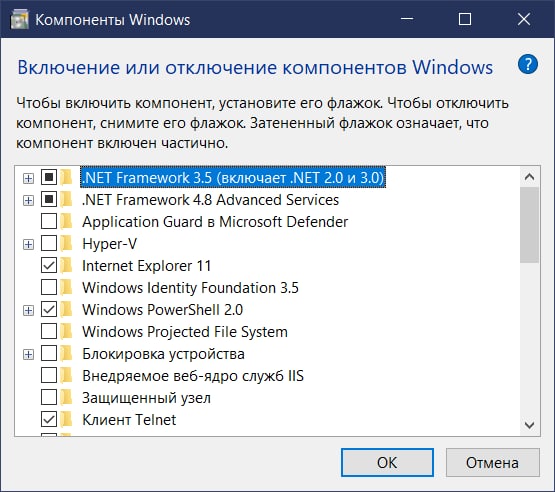Viewport: 555px width, 492px height.
Task: Toggle the .NET Framework 3.5 checkbox
Action: point(49,177)
